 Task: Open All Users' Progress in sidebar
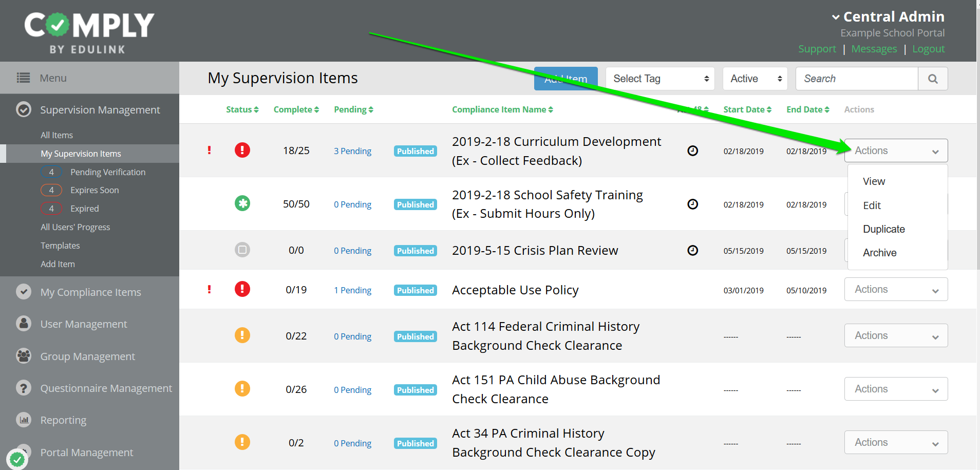point(76,227)
